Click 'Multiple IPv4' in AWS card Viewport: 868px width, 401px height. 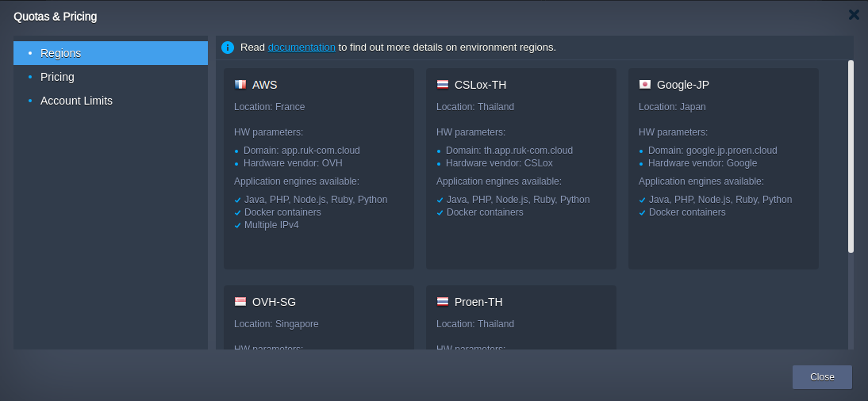271,225
